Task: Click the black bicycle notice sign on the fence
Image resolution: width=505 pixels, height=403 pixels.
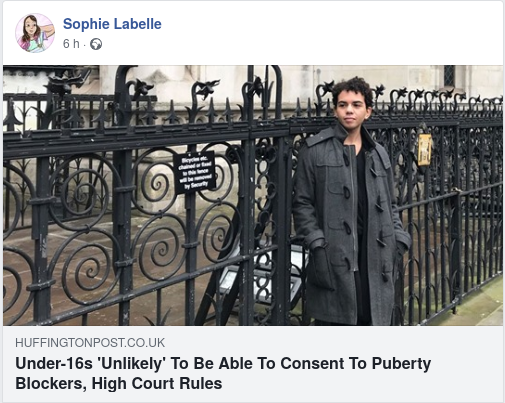Action: pos(195,172)
